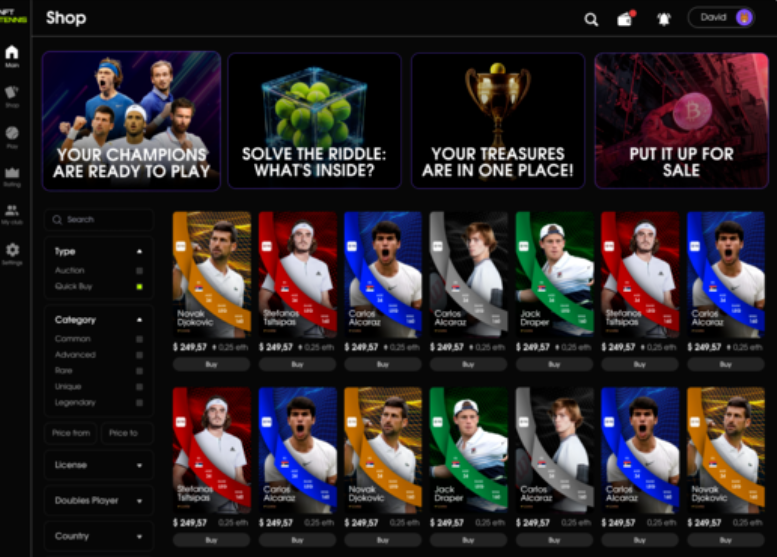Click the filter Search input field

click(x=99, y=220)
